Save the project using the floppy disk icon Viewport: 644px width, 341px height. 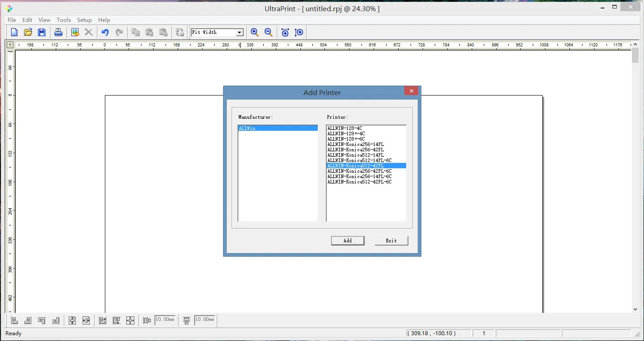[42, 32]
